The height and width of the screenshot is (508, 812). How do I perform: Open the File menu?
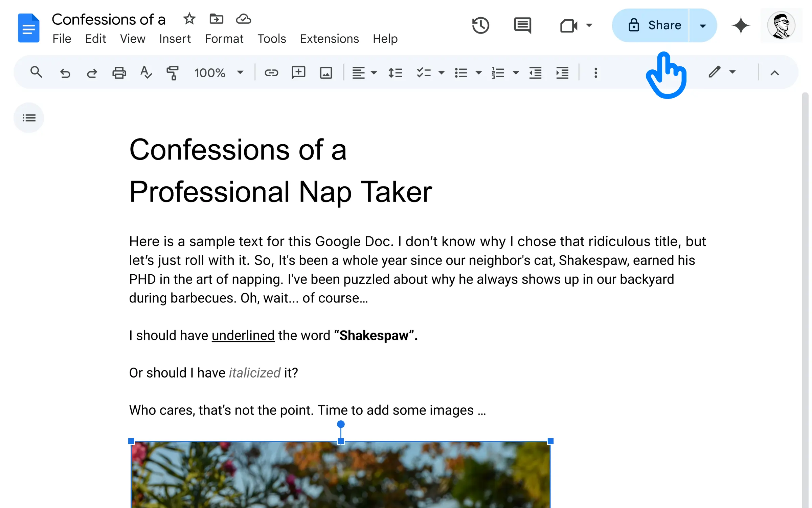click(62, 39)
